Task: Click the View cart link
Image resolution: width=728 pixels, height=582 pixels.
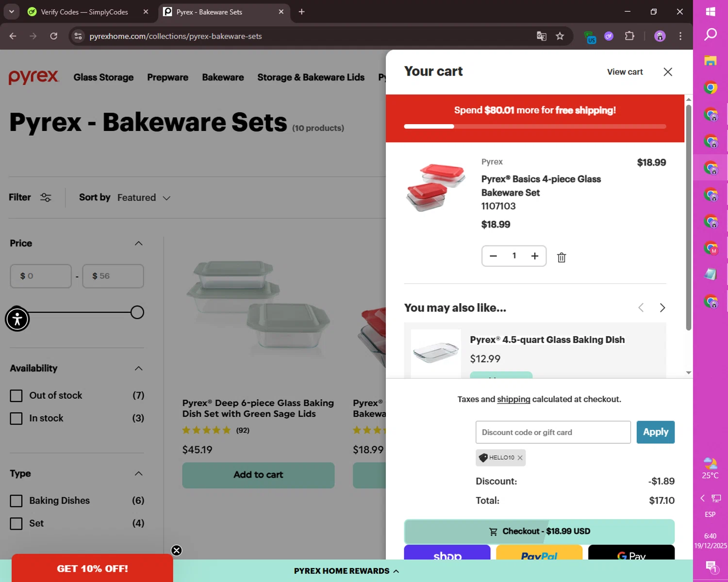Action: click(625, 72)
